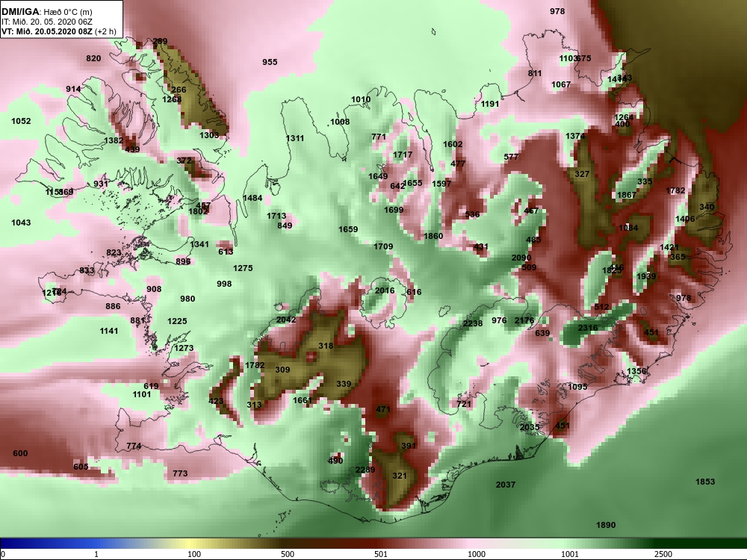
Task: Click the map value 266
Action: tap(179, 90)
